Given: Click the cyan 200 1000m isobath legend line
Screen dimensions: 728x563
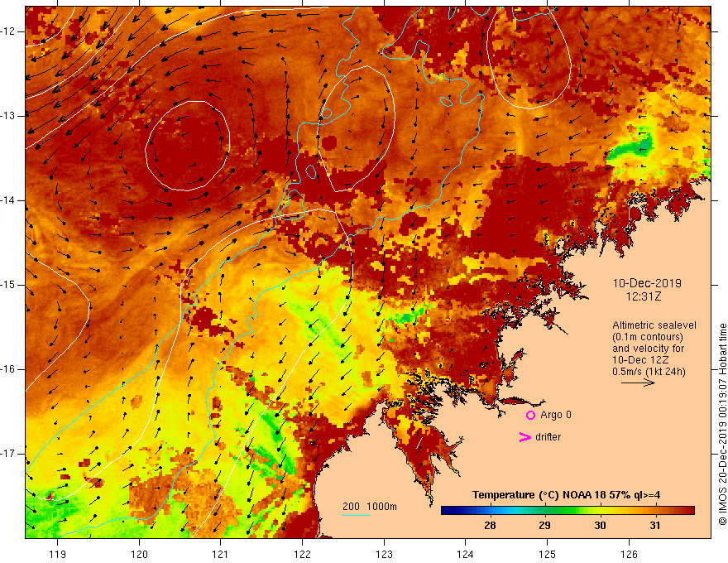Looking at the screenshot, I should pos(356,516).
